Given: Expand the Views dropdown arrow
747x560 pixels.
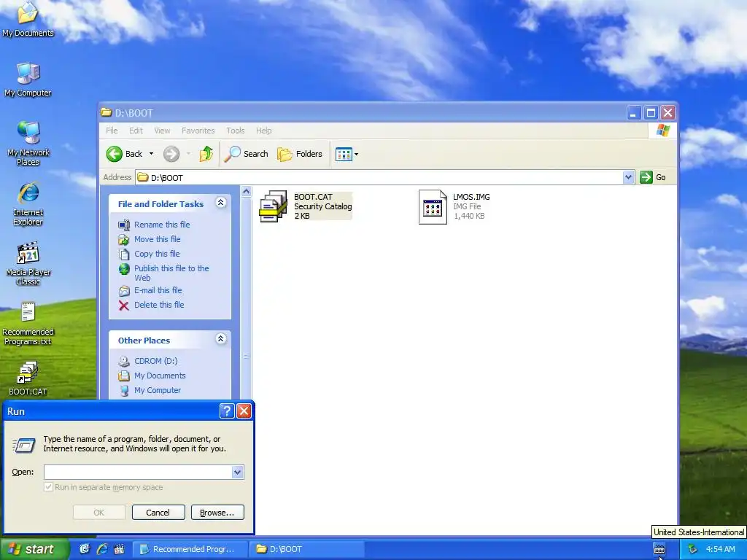Looking at the screenshot, I should click(x=356, y=154).
